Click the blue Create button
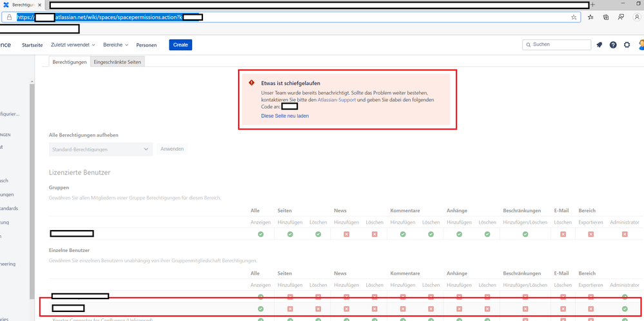644x321 pixels. click(181, 44)
